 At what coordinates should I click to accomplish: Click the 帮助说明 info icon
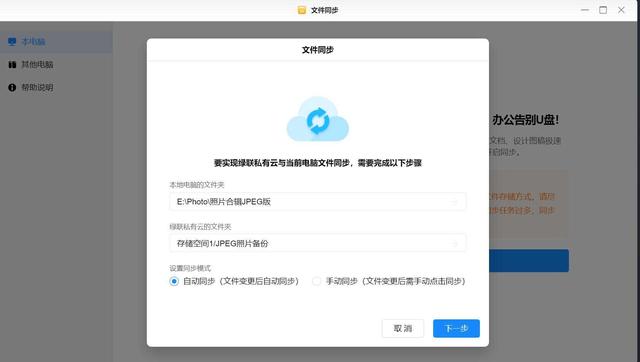click(12, 87)
